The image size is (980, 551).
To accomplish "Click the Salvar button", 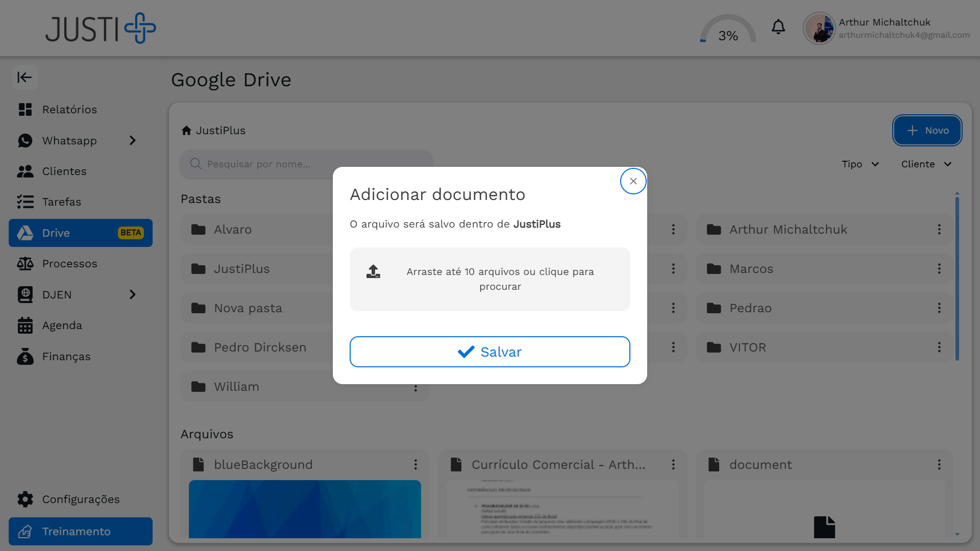I will (x=489, y=352).
